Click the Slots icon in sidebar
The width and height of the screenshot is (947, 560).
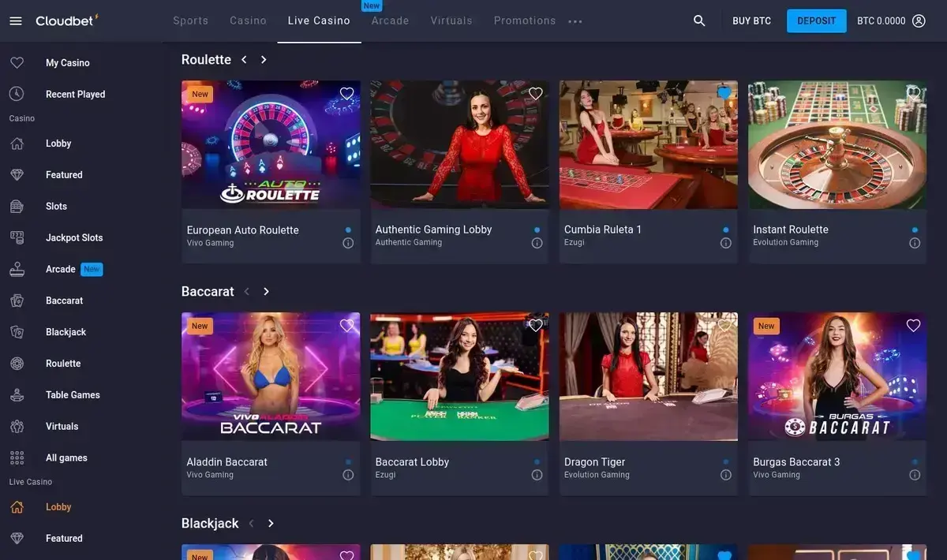pos(17,206)
